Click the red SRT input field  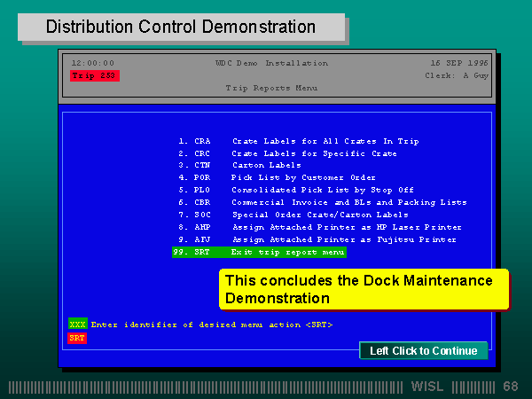[x=77, y=338]
